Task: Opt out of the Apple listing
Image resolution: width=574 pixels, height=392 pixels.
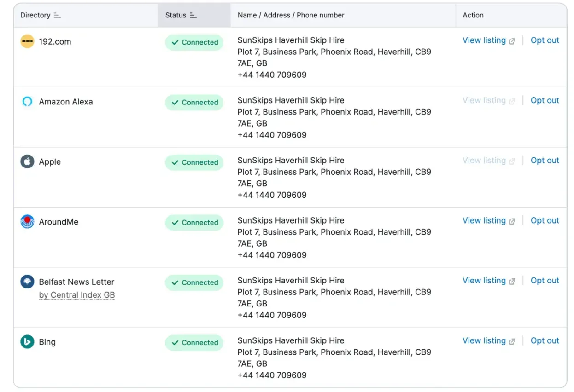Action: coord(545,160)
